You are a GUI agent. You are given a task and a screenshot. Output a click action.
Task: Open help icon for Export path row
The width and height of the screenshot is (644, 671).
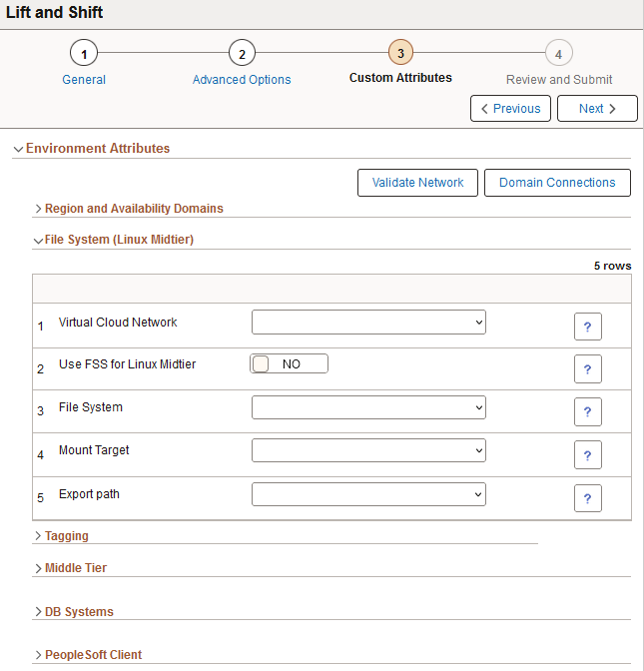pyautogui.click(x=587, y=498)
